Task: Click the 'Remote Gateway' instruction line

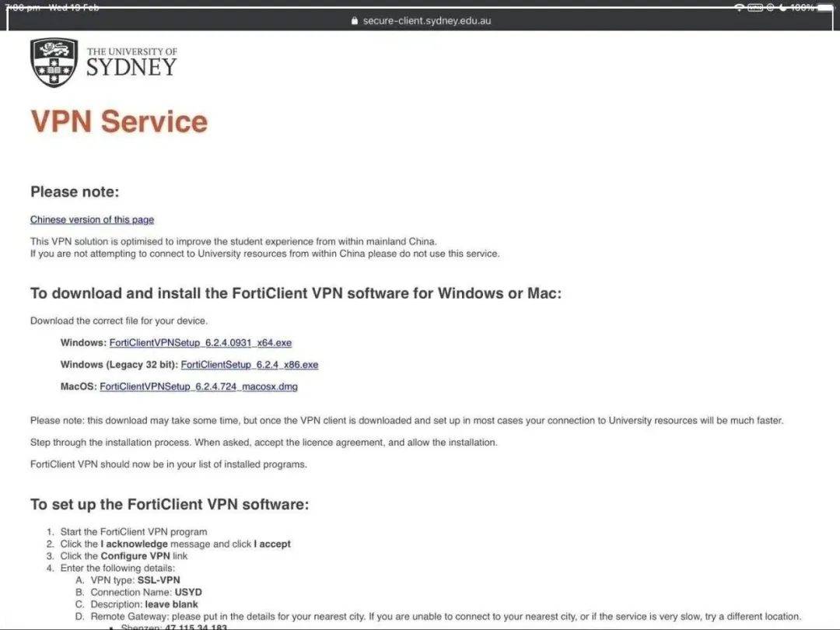Action: 446,617
